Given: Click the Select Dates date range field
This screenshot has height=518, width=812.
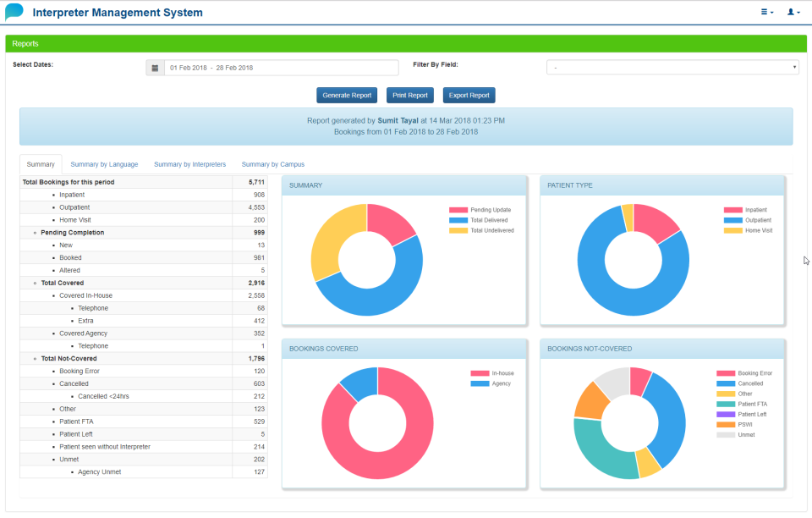Looking at the screenshot, I should (x=279, y=67).
